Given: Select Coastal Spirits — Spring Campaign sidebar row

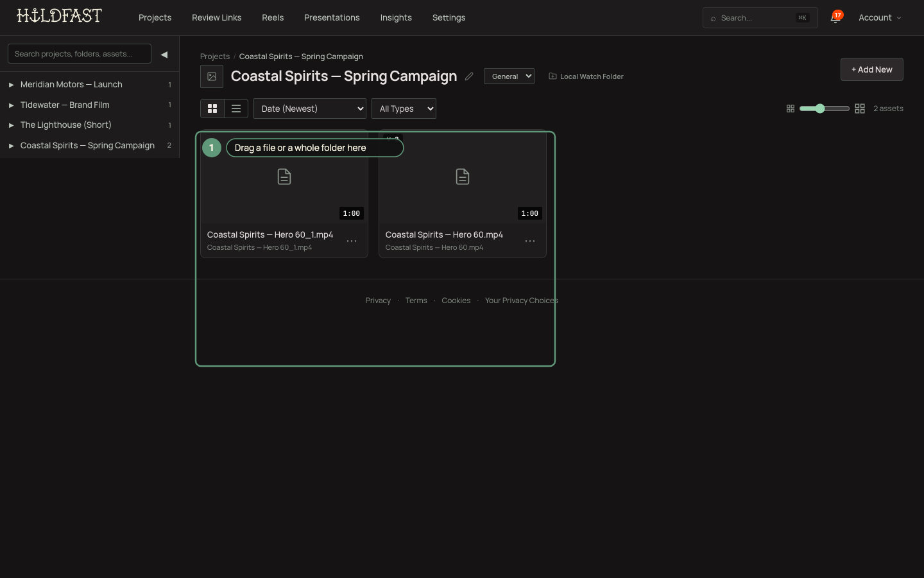Looking at the screenshot, I should point(89,146).
